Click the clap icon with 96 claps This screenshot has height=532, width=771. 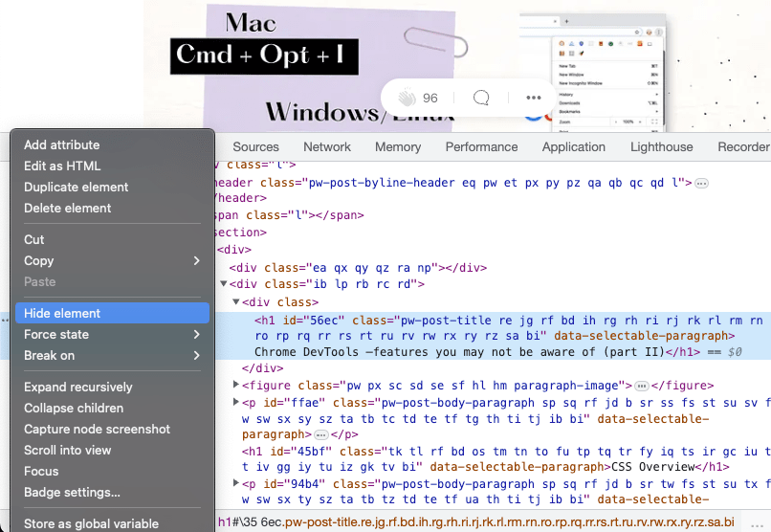[x=408, y=98]
